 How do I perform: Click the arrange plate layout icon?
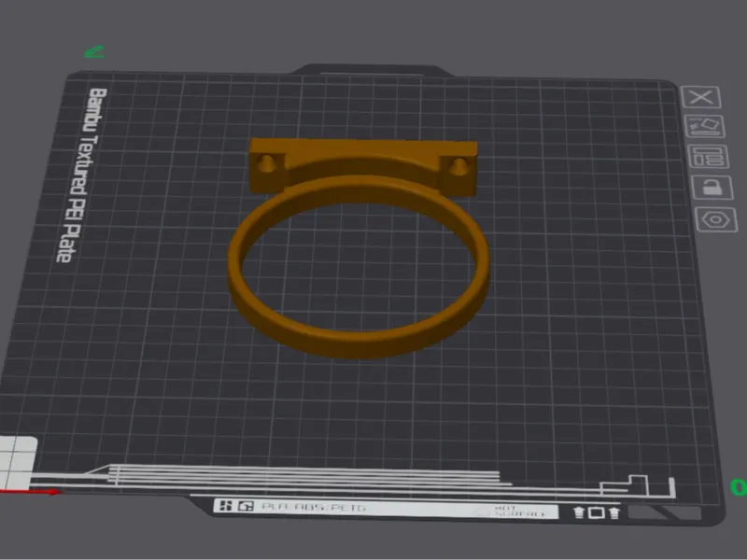(710, 157)
